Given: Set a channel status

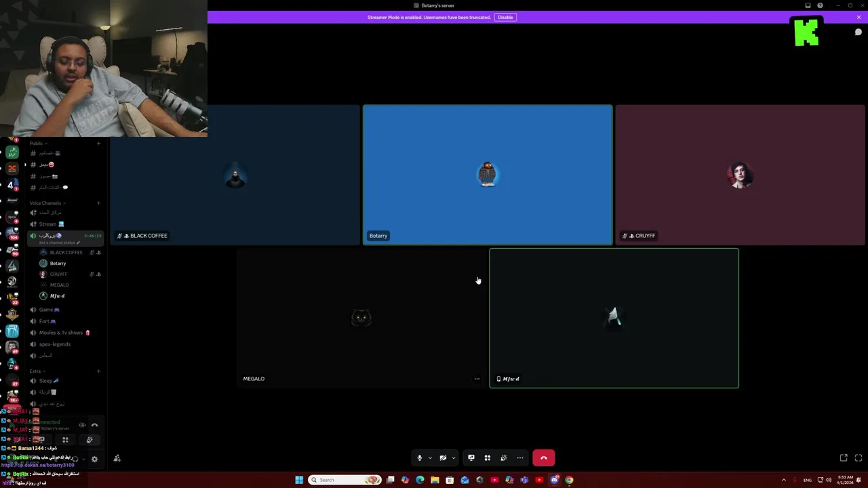Looking at the screenshot, I should pyautogui.click(x=59, y=243).
